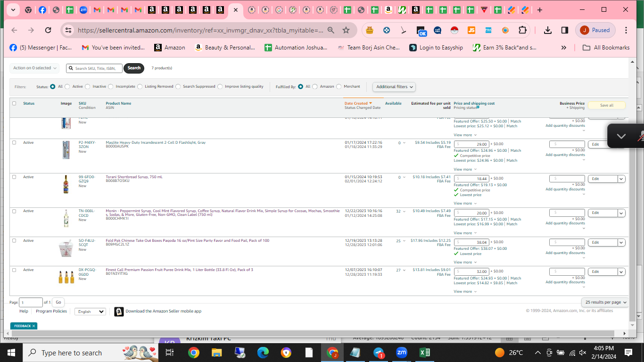Open Telegram from the taskbar
The height and width of the screenshot is (362, 644).
coord(379,353)
